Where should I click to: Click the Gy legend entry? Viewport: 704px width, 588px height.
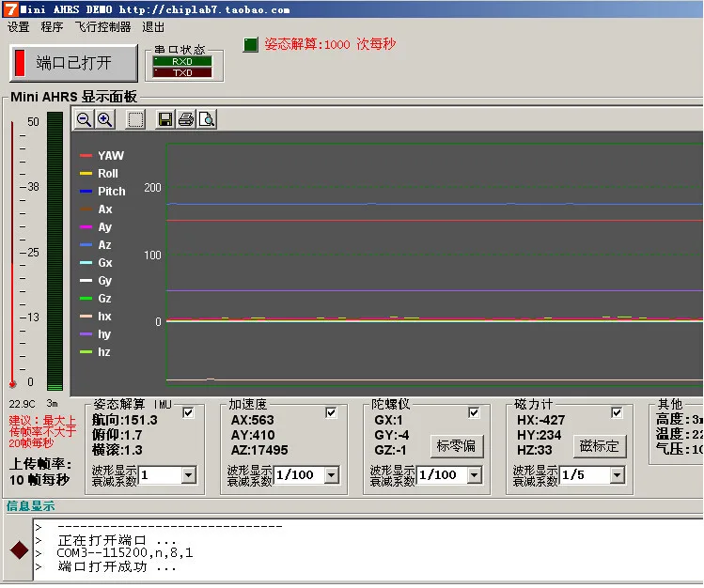pyautogui.click(x=96, y=281)
